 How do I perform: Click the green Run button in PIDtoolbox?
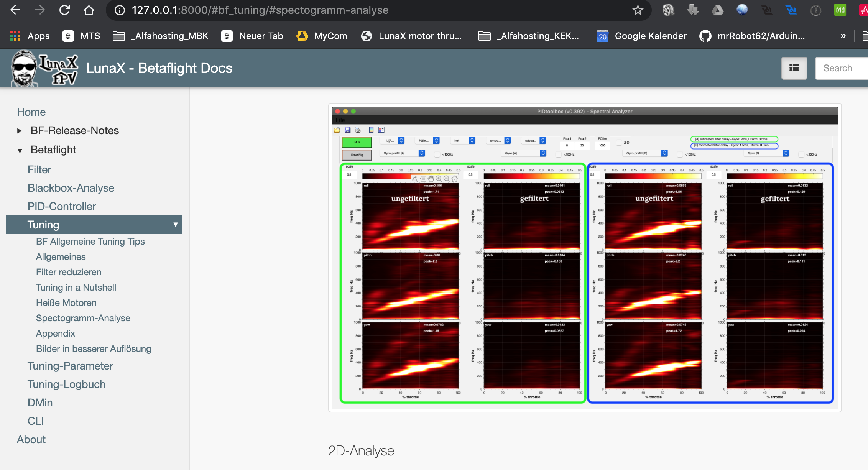click(357, 142)
